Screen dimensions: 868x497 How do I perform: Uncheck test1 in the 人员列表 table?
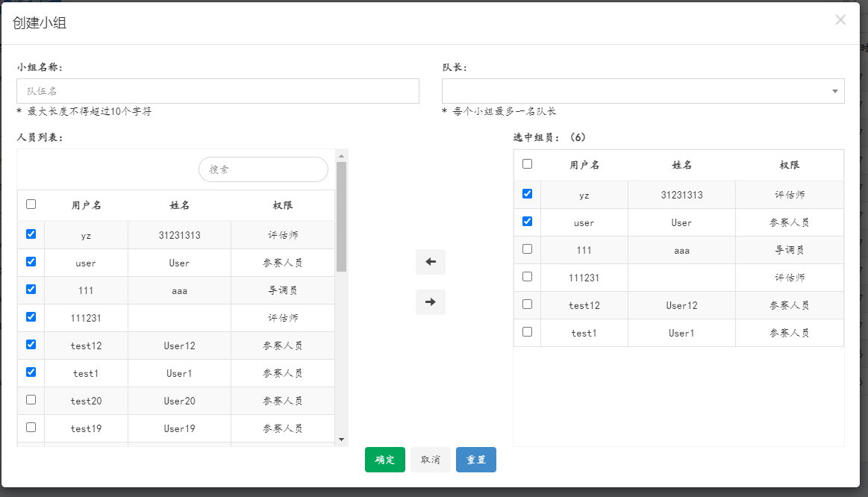pos(31,372)
